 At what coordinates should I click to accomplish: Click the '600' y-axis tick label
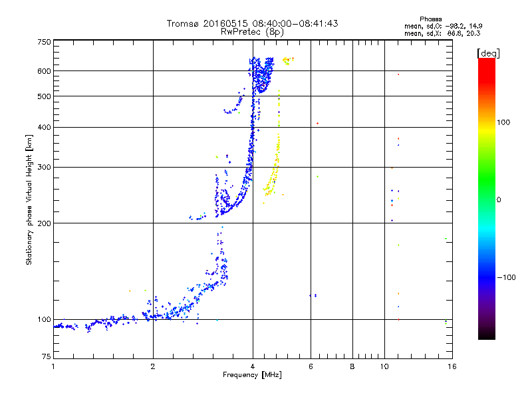[44, 71]
